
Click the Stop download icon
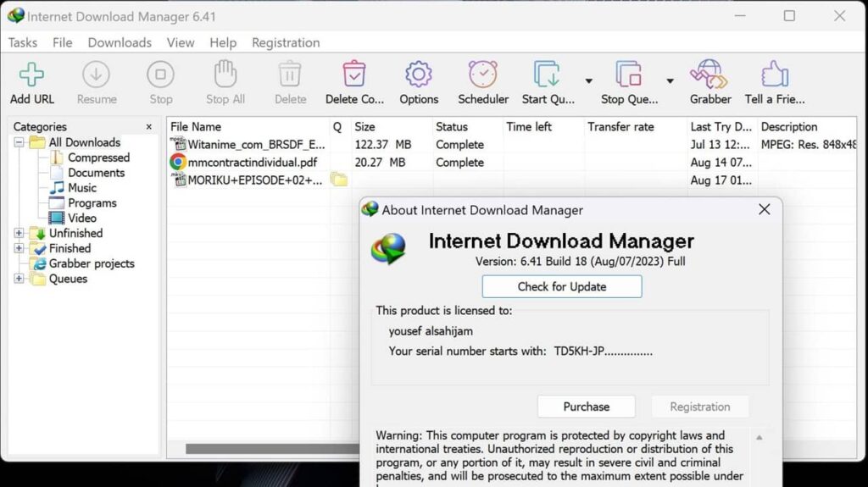[x=160, y=75]
